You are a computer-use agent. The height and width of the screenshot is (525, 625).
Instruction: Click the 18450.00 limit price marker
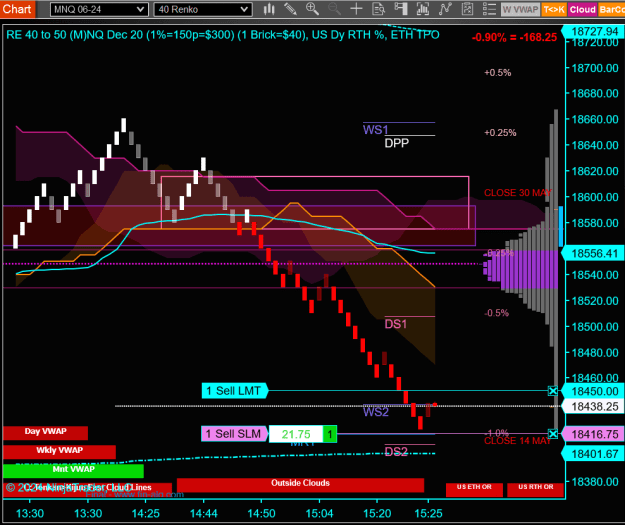[593, 391]
